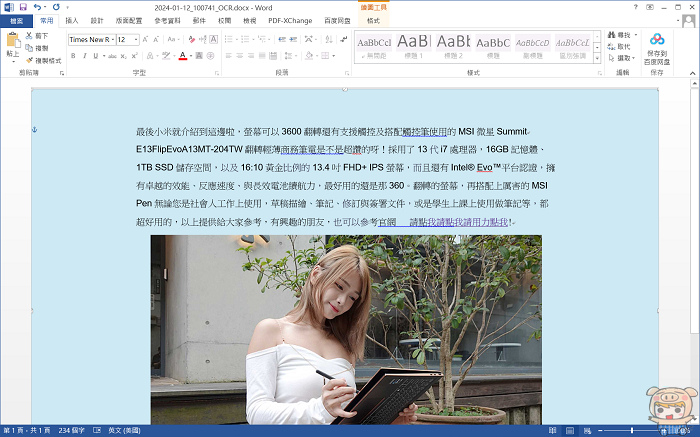Apply the Subtitle (副標題) style
Screen dimensions: 700x437
click(x=533, y=47)
